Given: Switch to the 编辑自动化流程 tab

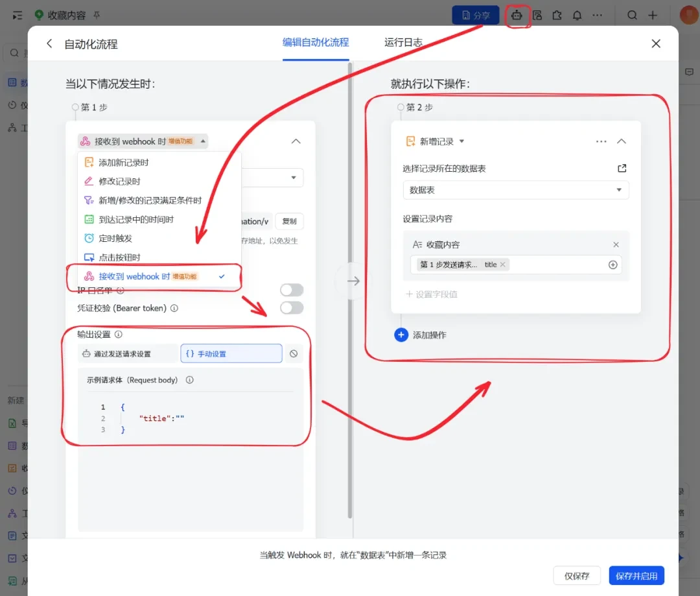Looking at the screenshot, I should coord(316,42).
